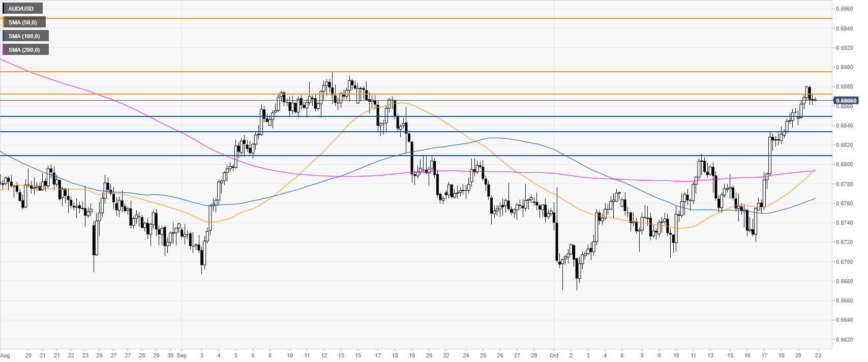868x362 pixels.
Task: Click the AUD/USD symbol label
Action: [x=23, y=9]
